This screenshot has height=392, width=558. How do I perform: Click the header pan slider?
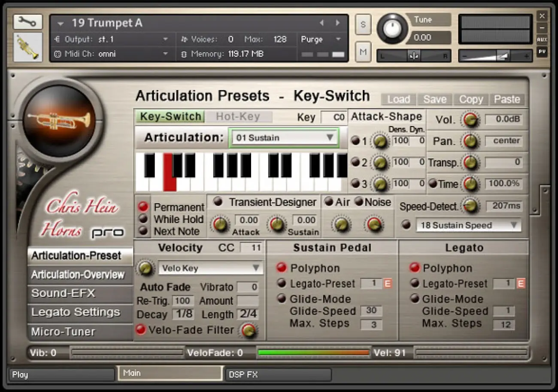click(x=413, y=56)
